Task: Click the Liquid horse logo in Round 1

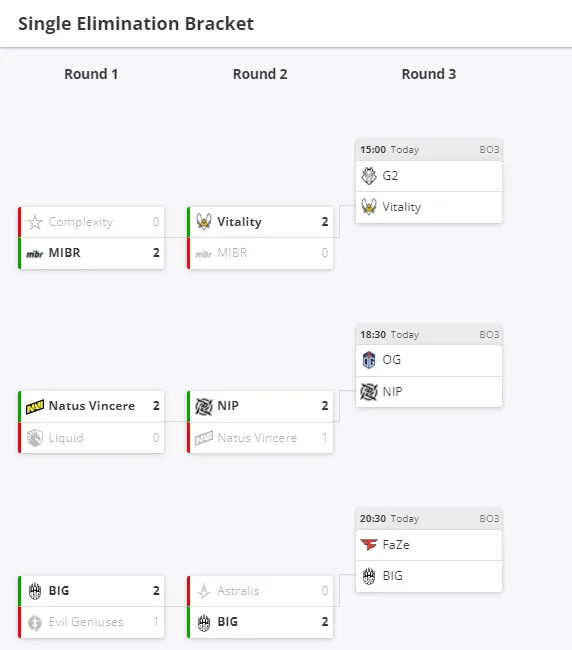Action: click(x=35, y=438)
